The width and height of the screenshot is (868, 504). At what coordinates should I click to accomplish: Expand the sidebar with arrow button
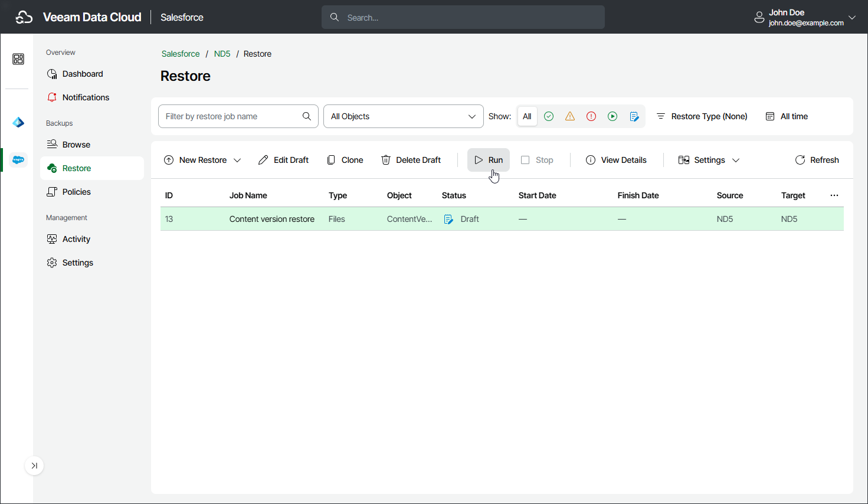pyautogui.click(x=34, y=466)
